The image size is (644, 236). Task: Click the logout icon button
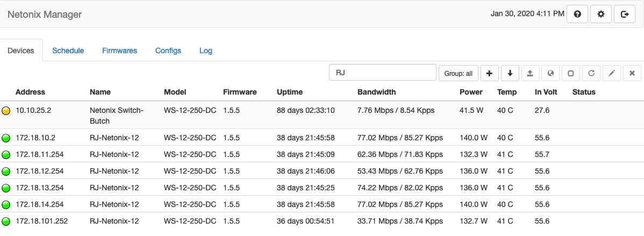(x=625, y=15)
